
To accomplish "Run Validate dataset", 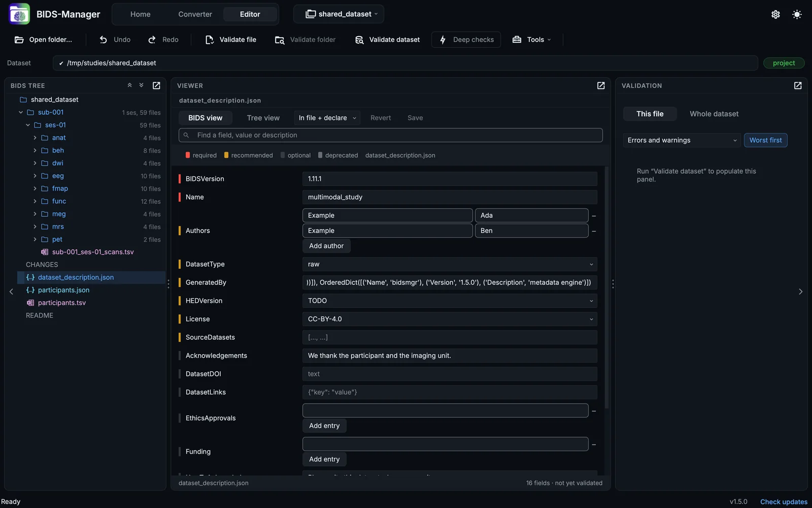I will (x=388, y=40).
